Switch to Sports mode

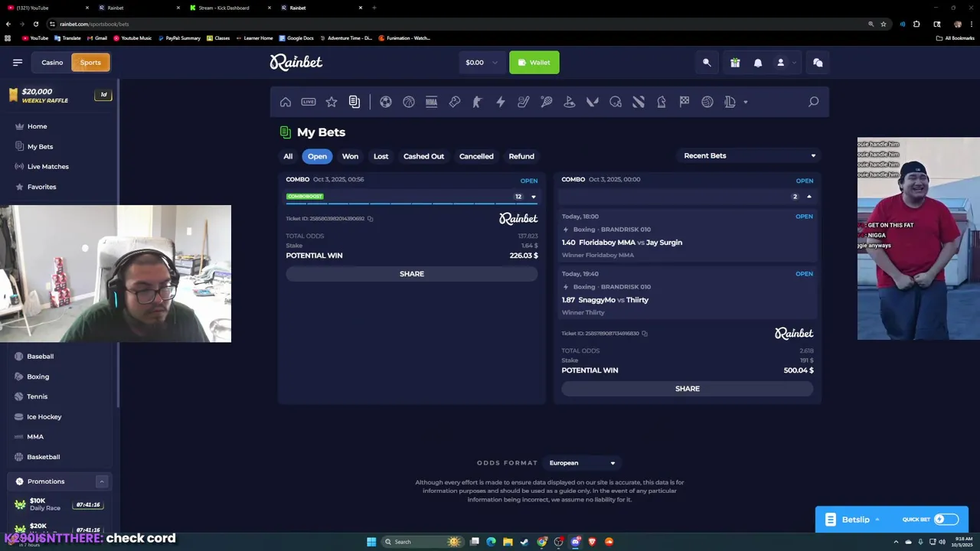click(x=90, y=63)
